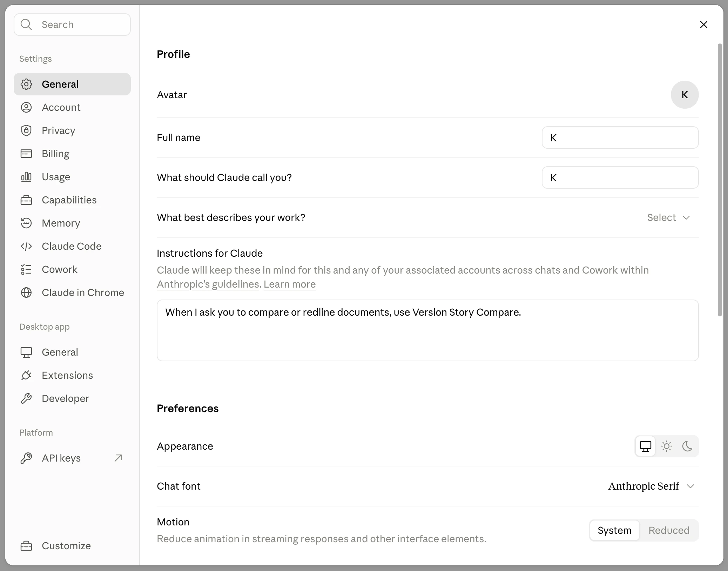The image size is (728, 571).
Task: Open Developer settings
Action: coord(72,398)
